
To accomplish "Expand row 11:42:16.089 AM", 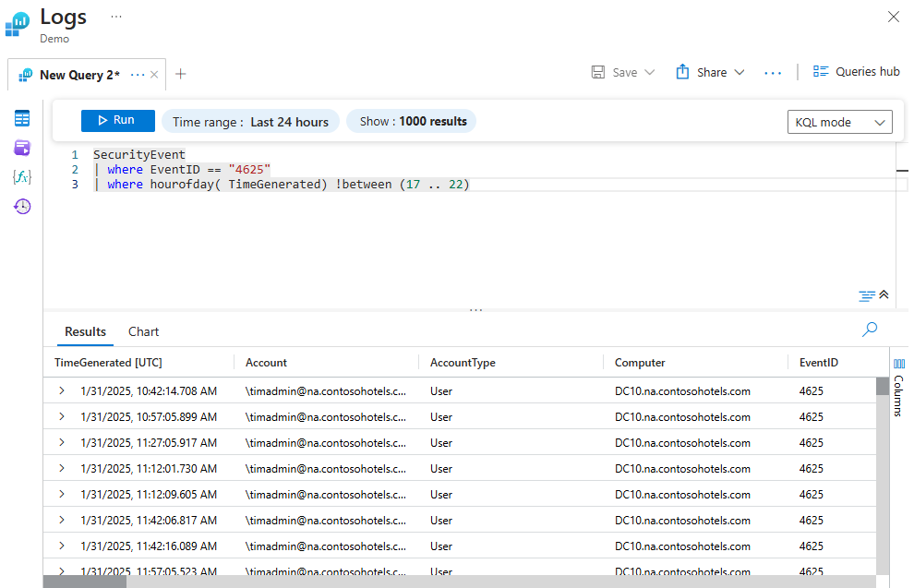I will 62,546.
